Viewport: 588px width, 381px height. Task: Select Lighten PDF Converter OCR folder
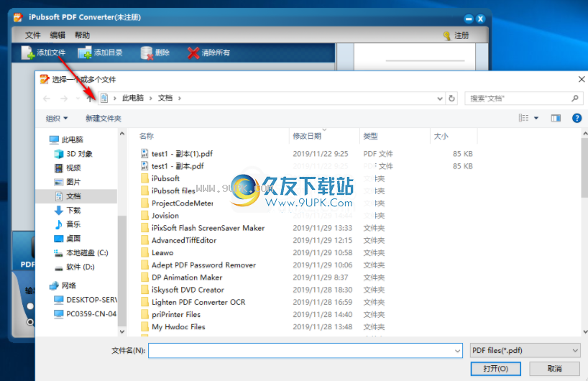[193, 302]
